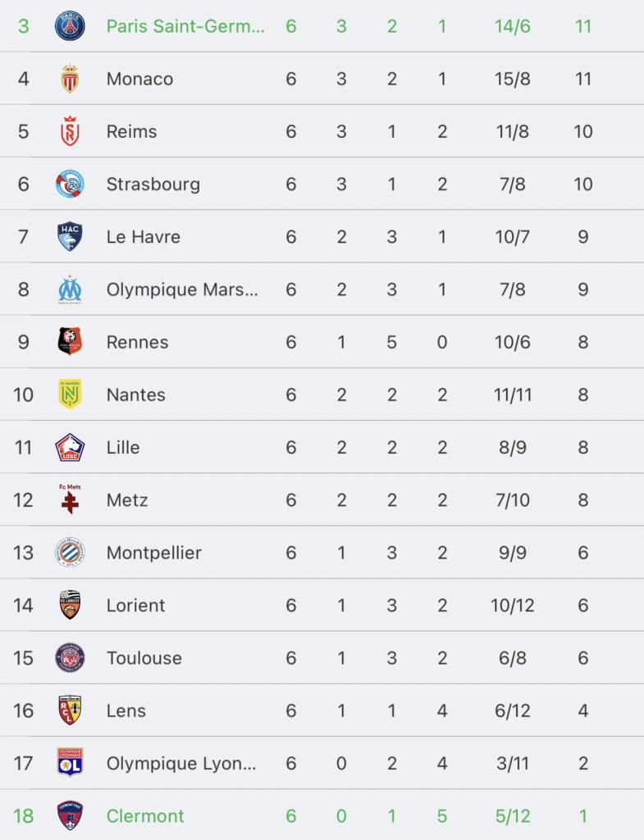Viewport: 644px width, 840px height.
Task: Open the Olympique Lyonnais team name
Action: click(181, 763)
